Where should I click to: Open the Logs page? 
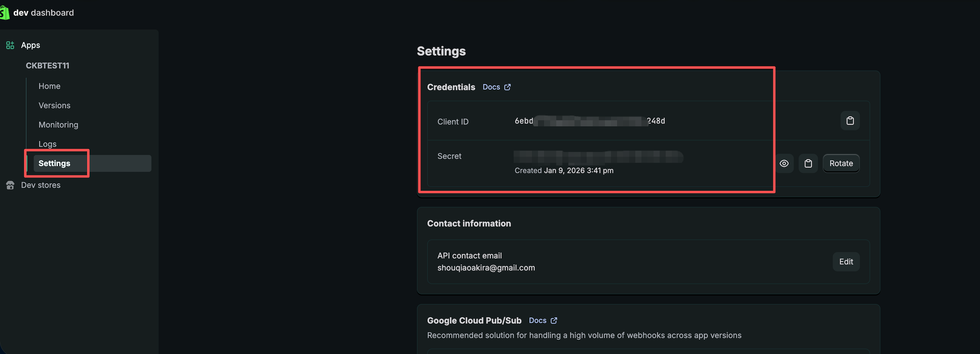(x=48, y=144)
